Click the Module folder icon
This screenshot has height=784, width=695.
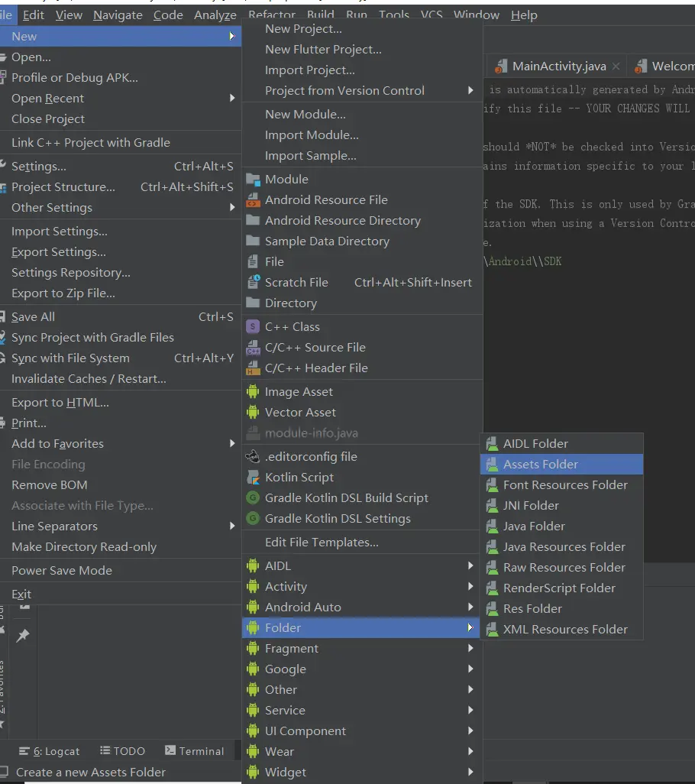pos(254,180)
